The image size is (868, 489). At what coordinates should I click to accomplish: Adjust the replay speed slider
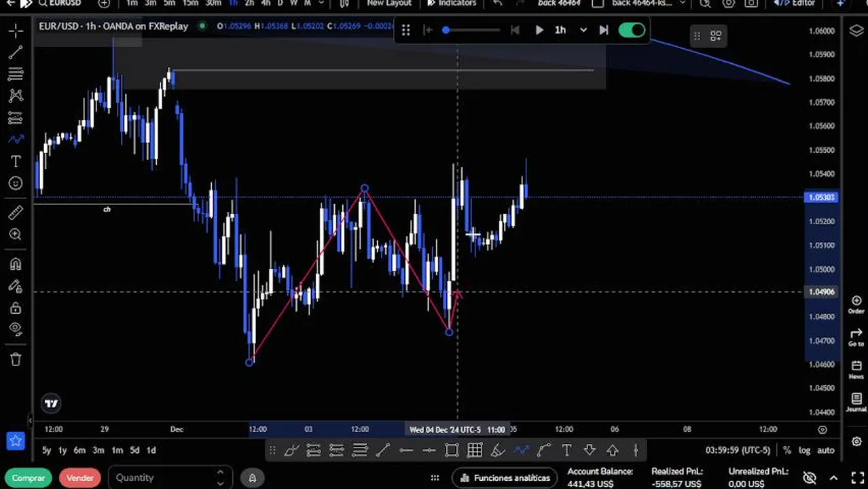[x=472, y=30]
